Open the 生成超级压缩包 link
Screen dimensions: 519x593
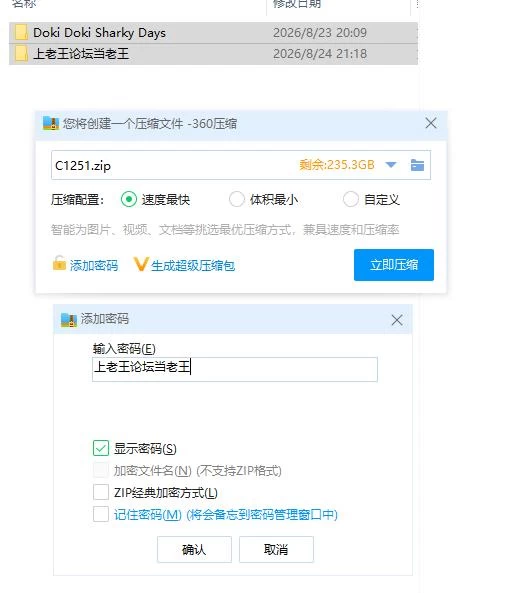193,265
